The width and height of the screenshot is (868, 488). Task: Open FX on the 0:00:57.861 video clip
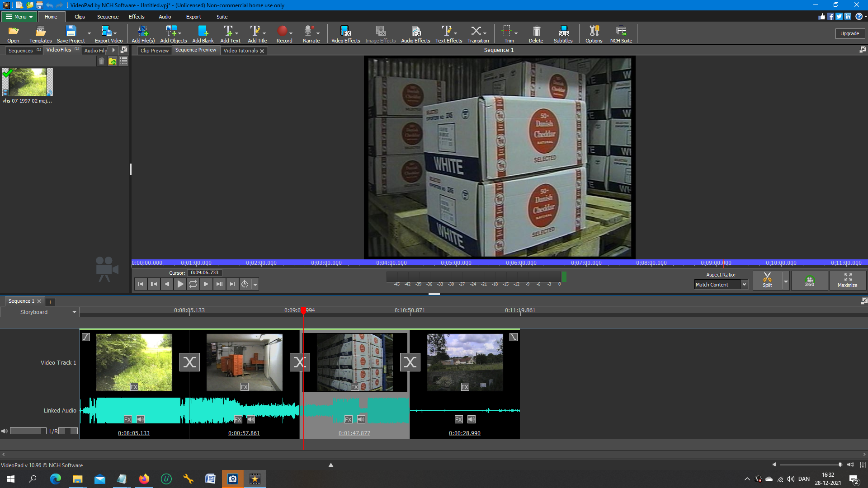244,387
